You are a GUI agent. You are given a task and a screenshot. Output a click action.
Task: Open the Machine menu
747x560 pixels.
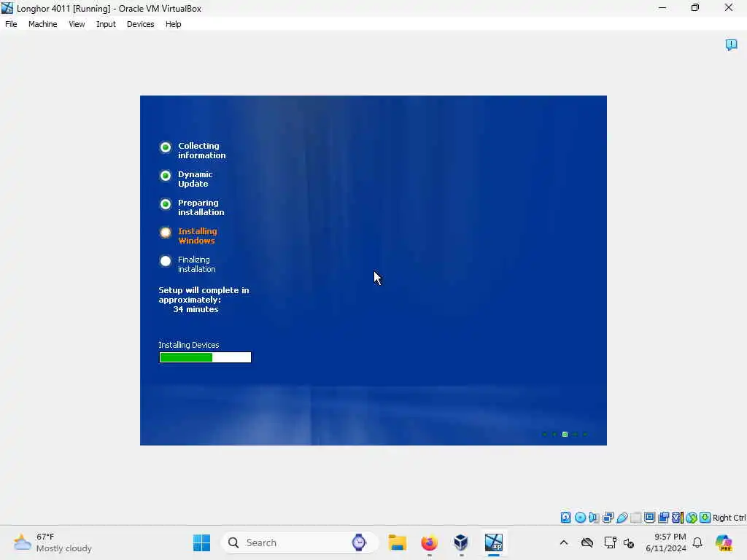43,24
